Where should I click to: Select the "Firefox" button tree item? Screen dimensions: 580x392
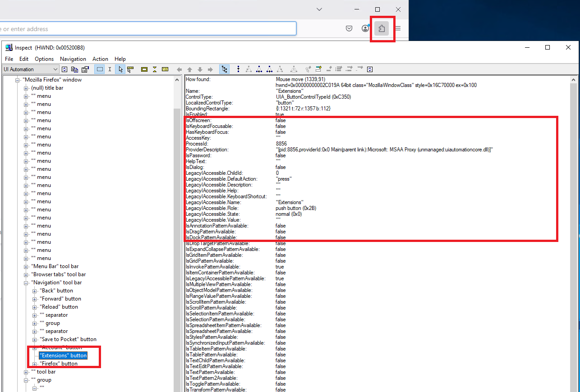59,364
